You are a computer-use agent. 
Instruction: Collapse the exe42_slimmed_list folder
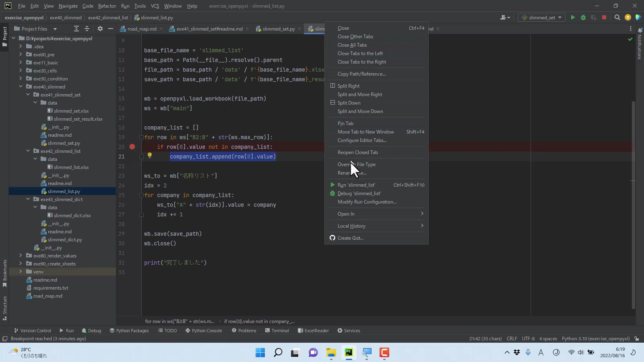(x=28, y=151)
